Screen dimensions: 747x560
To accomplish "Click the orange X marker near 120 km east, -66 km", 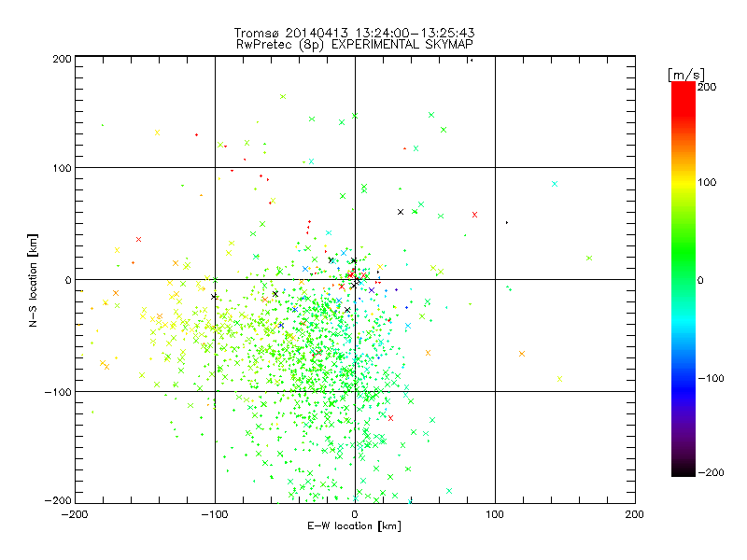I will point(522,354).
